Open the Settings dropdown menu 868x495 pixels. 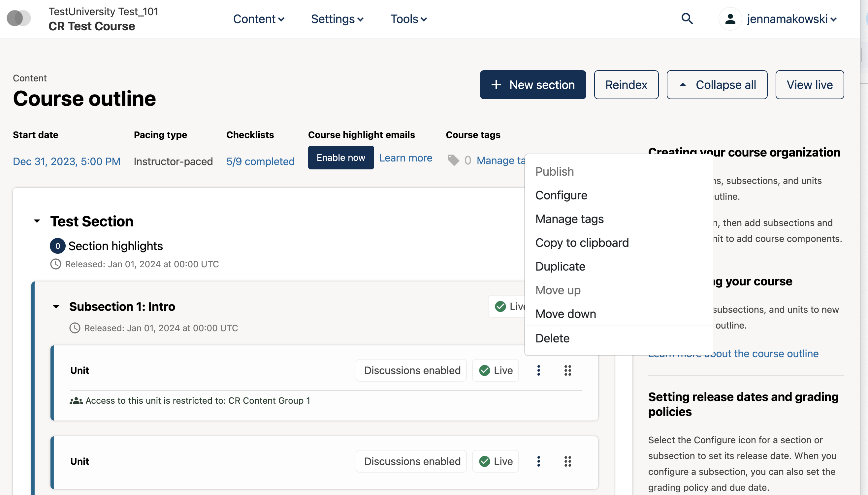tap(337, 19)
